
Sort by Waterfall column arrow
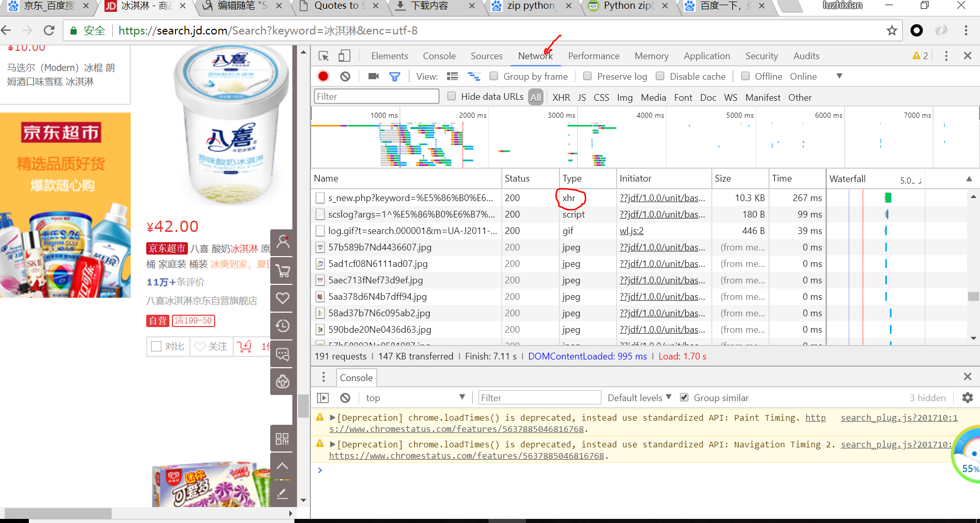point(969,178)
